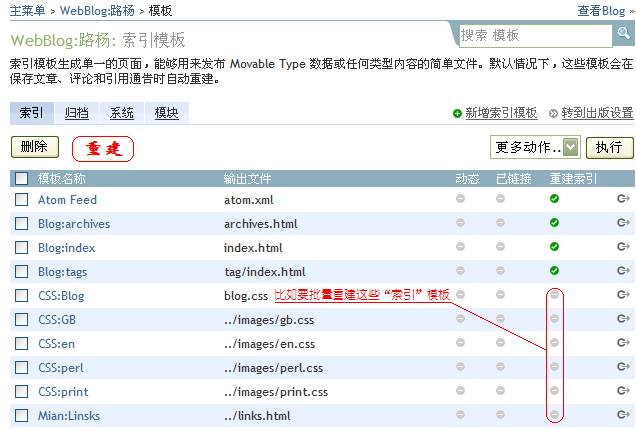Click the dynamic status icon for CSS:print

click(x=460, y=390)
